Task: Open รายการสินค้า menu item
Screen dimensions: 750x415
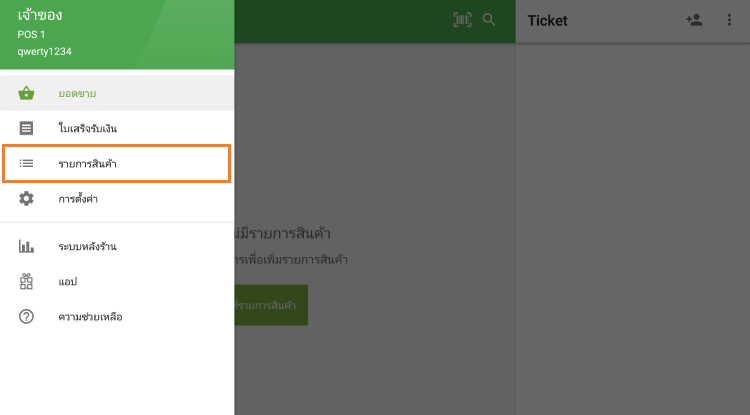Action: coord(88,163)
